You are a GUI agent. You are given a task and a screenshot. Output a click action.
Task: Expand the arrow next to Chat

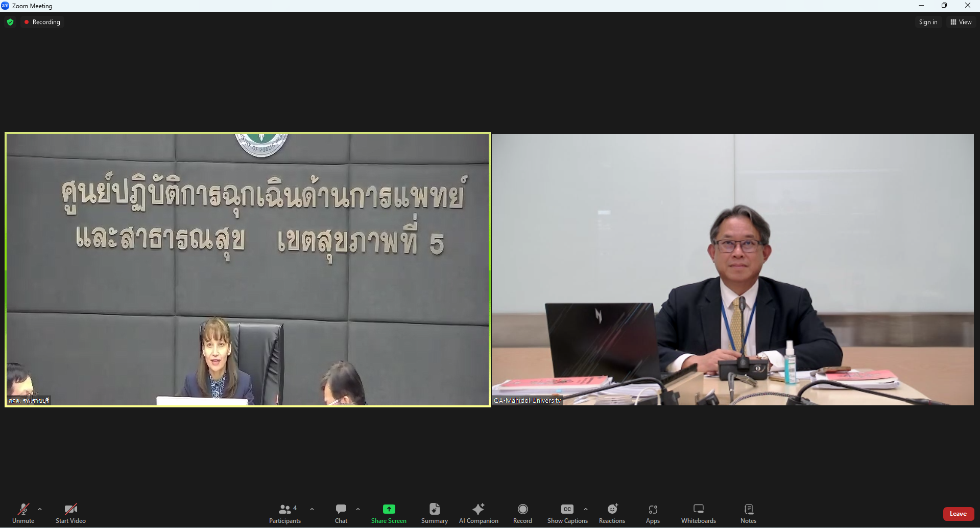[x=358, y=509]
